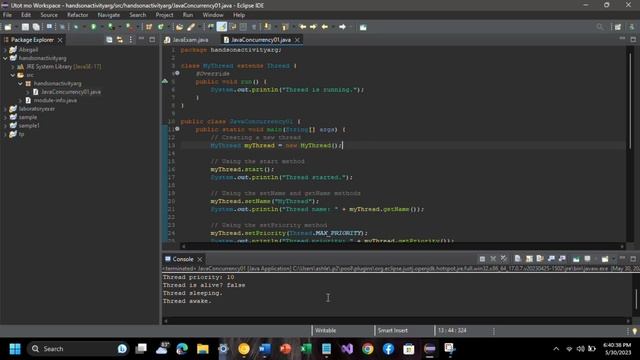
Task: Expand the sample1 project node
Action: point(5,126)
